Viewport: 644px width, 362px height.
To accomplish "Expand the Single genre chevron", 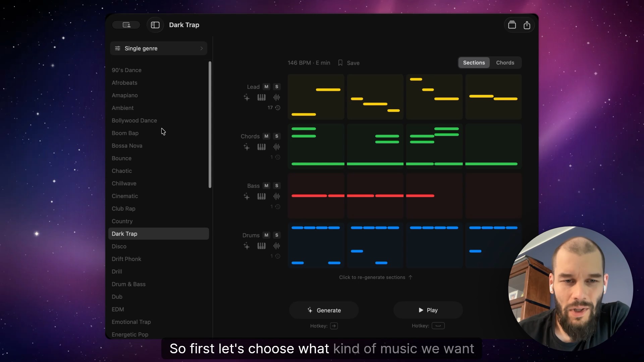I will click(x=202, y=49).
